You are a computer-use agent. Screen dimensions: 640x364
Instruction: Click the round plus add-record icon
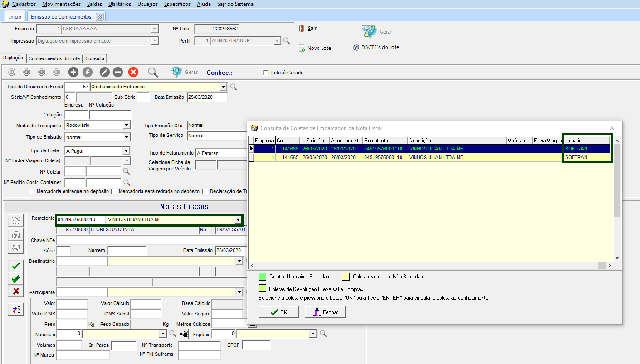[73, 72]
